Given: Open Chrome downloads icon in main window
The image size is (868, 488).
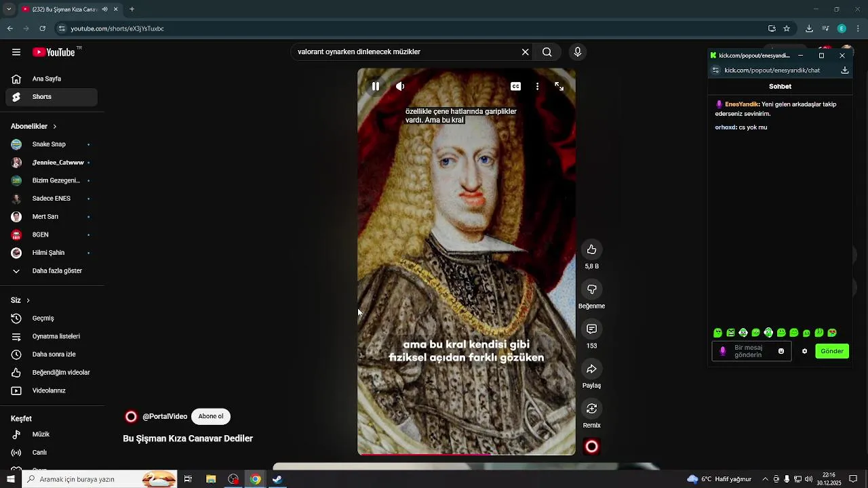Looking at the screenshot, I should click(x=809, y=28).
